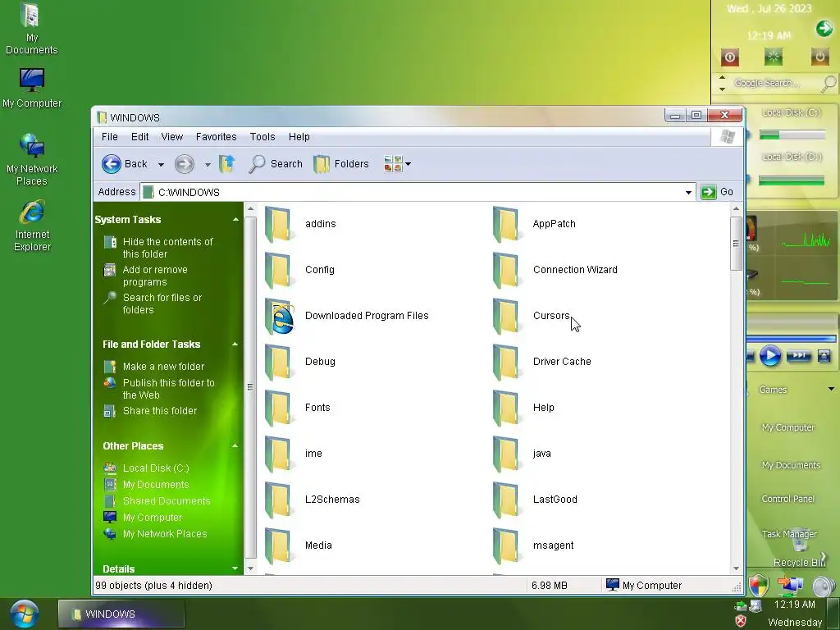840x630 pixels.
Task: Open the Start menu orb
Action: [x=24, y=614]
